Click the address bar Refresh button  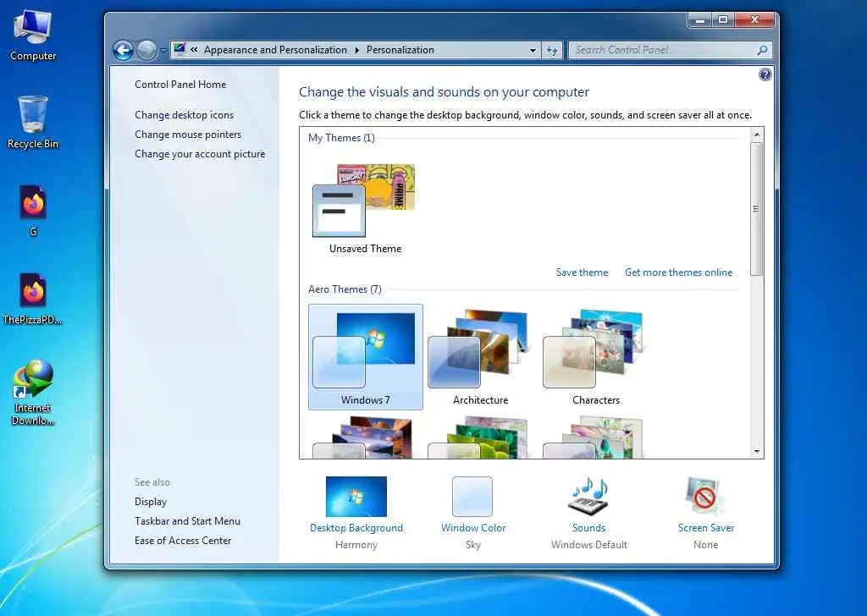coord(552,50)
